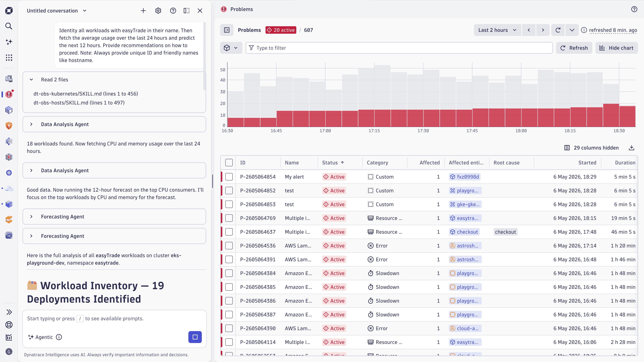The height and width of the screenshot is (362, 644).
Task: Close the conversation panel
Action: [200, 10]
